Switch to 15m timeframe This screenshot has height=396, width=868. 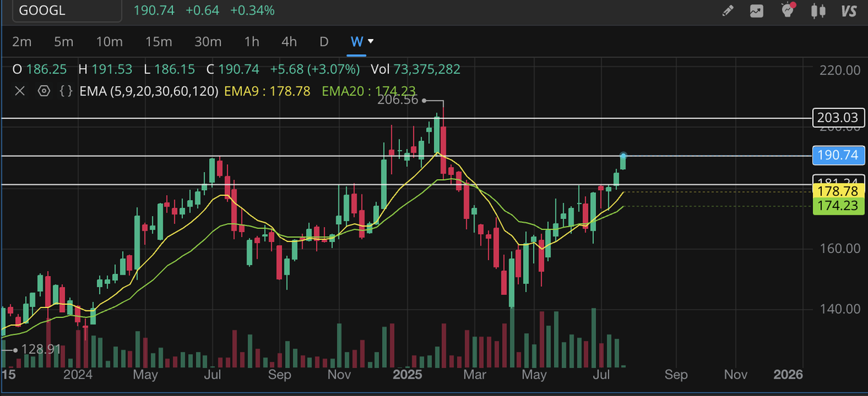[158, 41]
